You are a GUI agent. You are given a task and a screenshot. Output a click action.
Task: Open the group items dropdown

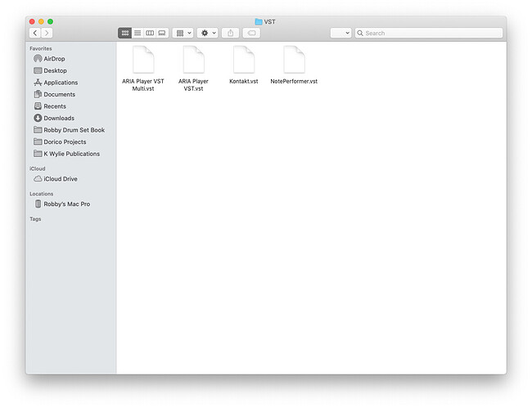[183, 33]
